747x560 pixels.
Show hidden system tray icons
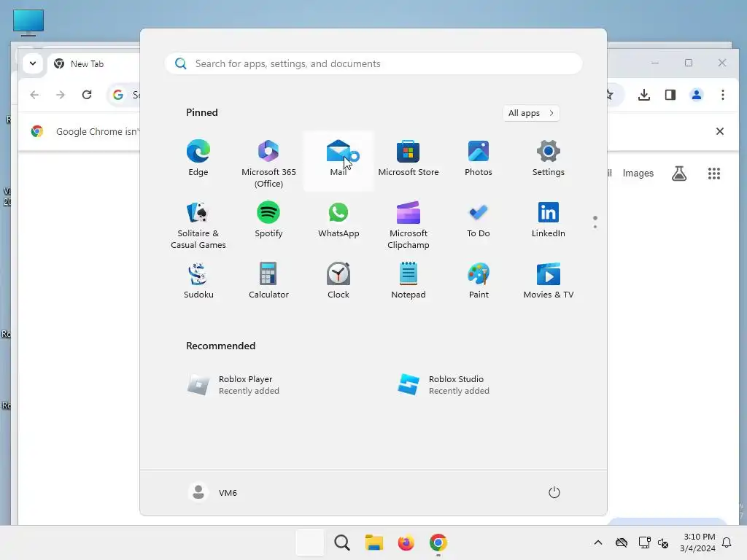pos(598,542)
